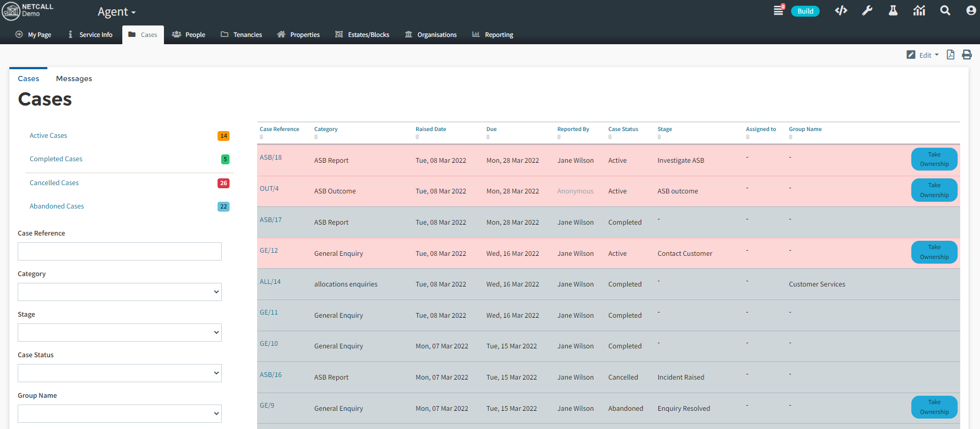Open the code editor icon
Screen dimensions: 980x429
[x=841, y=11]
